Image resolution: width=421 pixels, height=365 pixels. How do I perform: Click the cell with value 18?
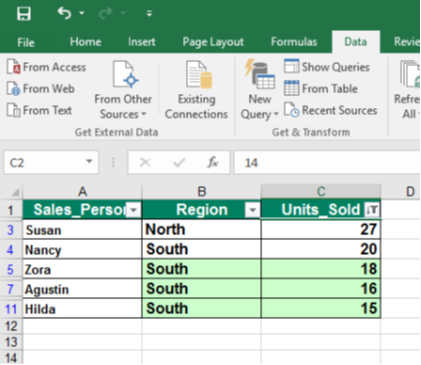coord(321,269)
